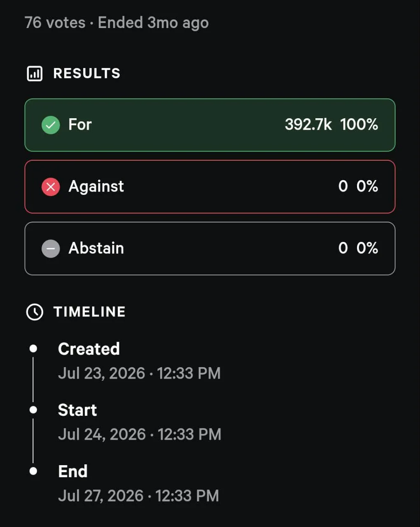Click the 392.7k vote count in For
The height and width of the screenshot is (527, 420).
(x=308, y=124)
